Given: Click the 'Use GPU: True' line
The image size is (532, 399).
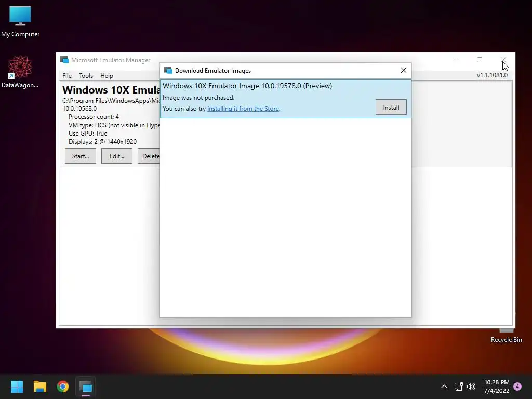Looking at the screenshot, I should pyautogui.click(x=88, y=134).
